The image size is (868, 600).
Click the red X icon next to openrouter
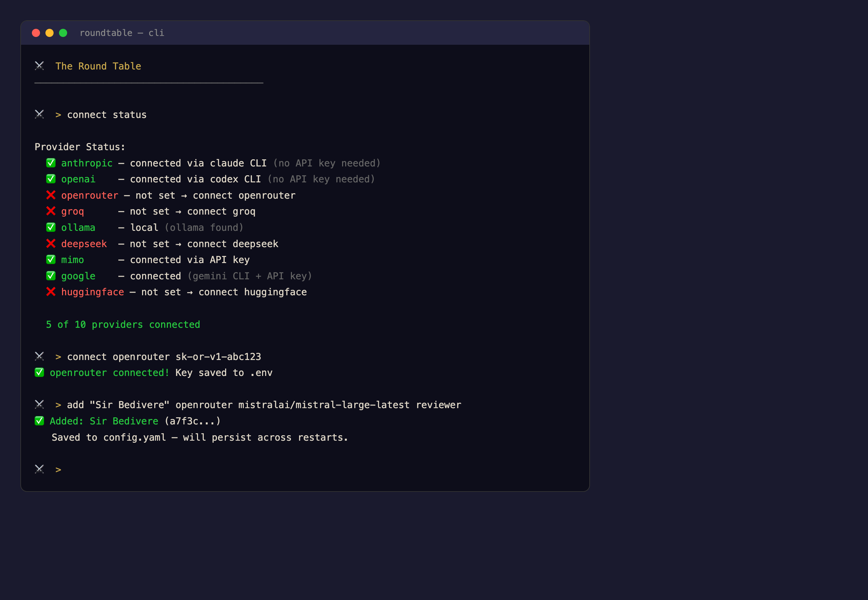tap(51, 195)
